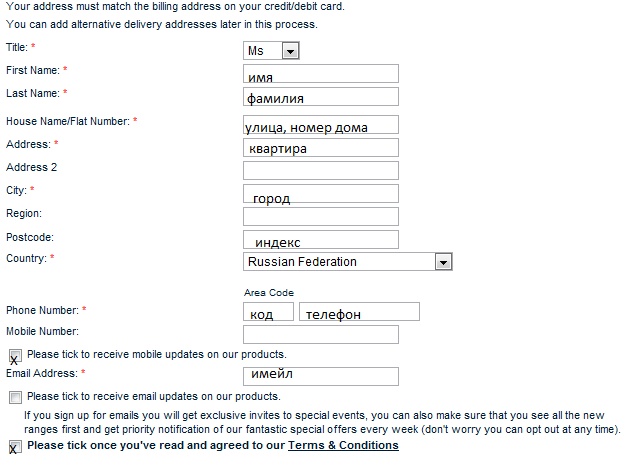Click the empty Address 2 field

[321, 171]
